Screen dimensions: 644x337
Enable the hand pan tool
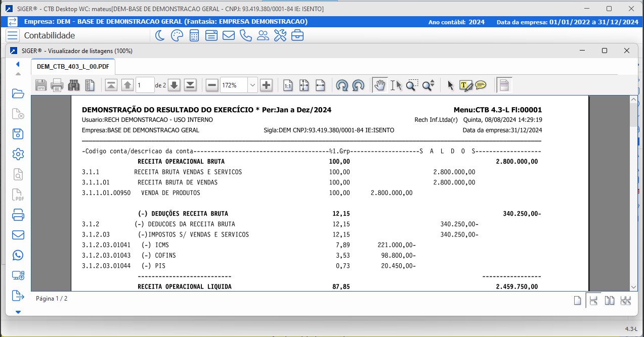pyautogui.click(x=379, y=85)
